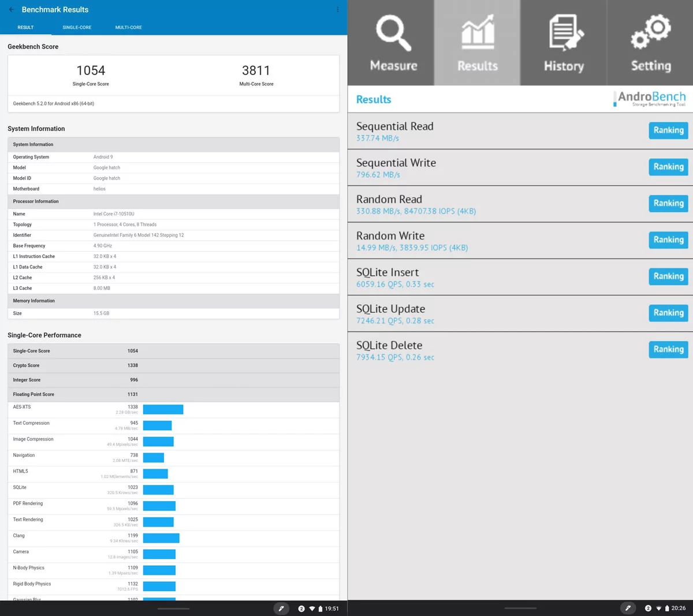Click the Topology row value
The width and height of the screenshot is (693, 616).
[125, 225]
